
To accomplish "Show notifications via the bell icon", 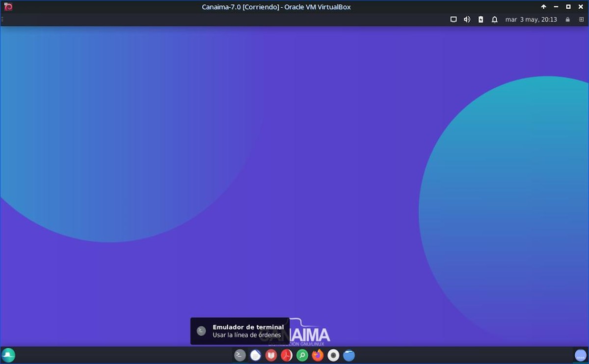I will pos(495,20).
